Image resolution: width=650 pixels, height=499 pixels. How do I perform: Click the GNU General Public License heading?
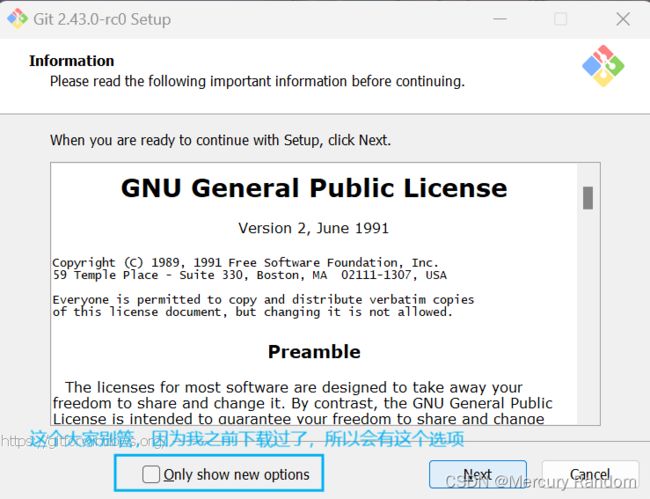pos(314,188)
